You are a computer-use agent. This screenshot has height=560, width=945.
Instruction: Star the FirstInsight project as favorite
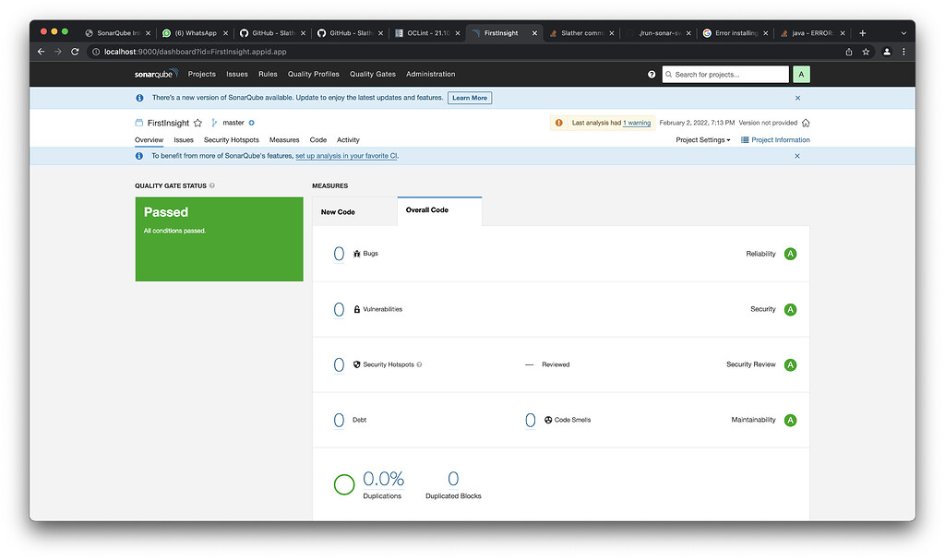[x=199, y=122]
